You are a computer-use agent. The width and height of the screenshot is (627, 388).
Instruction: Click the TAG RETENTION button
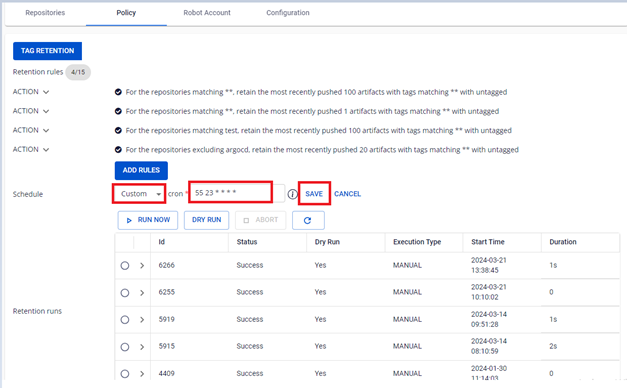tap(48, 51)
